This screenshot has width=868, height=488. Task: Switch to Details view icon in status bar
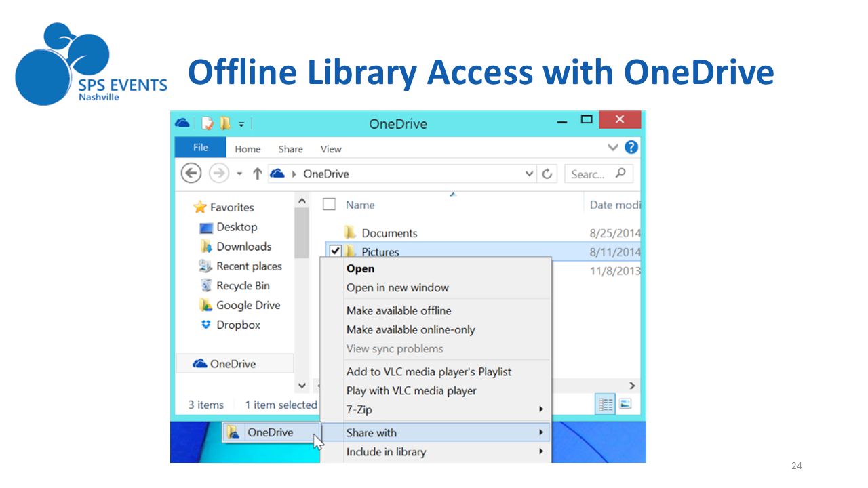(606, 405)
